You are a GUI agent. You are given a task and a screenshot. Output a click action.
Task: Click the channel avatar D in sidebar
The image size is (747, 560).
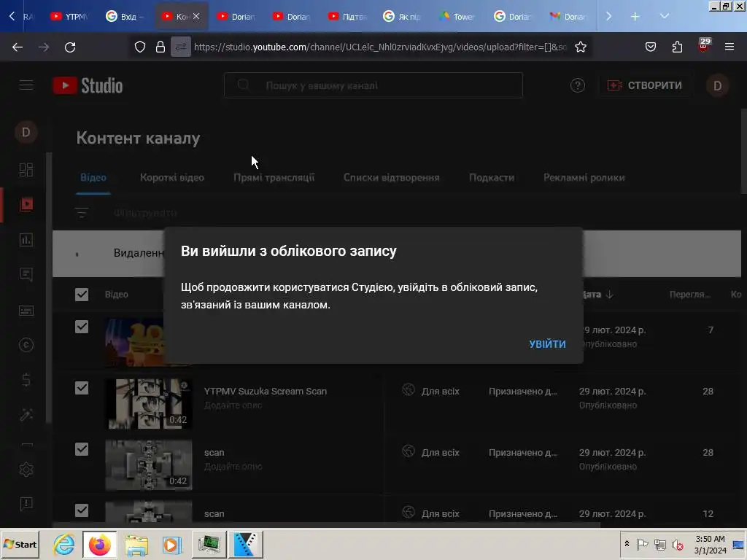click(x=26, y=132)
